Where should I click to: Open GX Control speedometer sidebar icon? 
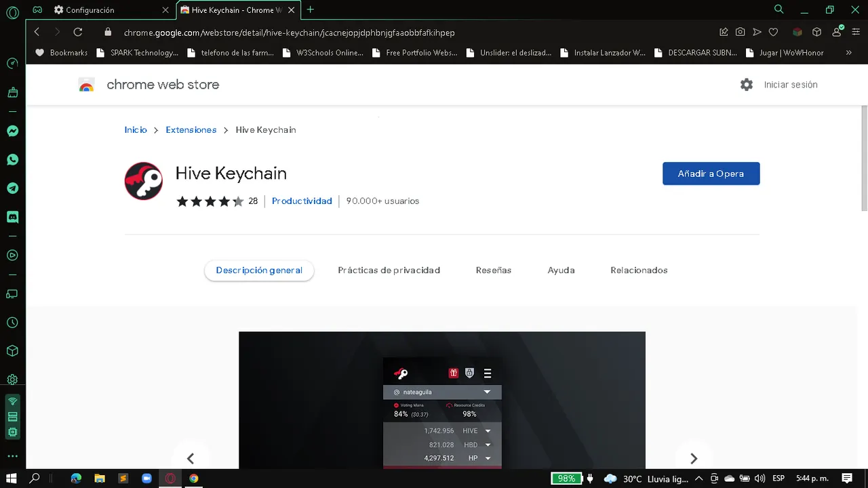click(12, 64)
